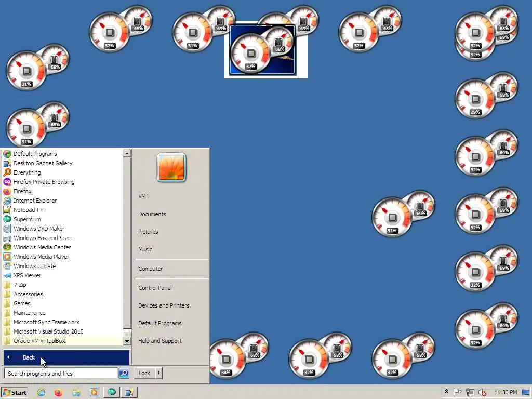Open Windows Explorer from the taskbar

click(x=76, y=393)
